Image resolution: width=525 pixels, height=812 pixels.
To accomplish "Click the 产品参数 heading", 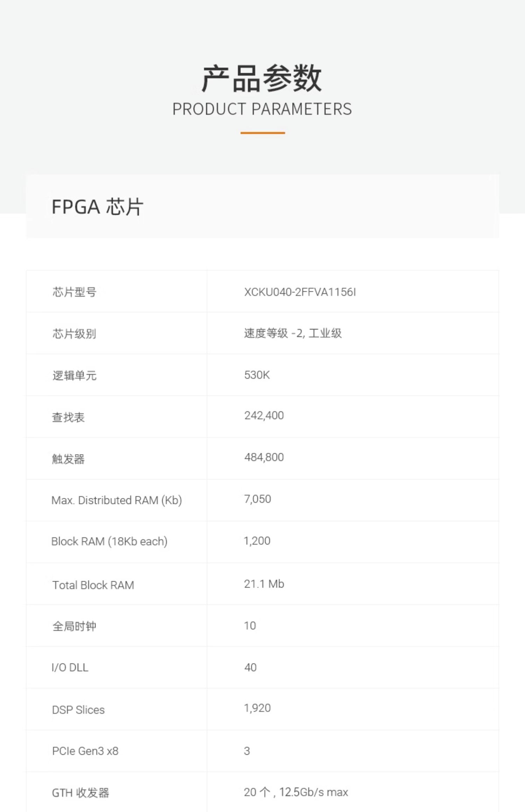I will (x=262, y=78).
